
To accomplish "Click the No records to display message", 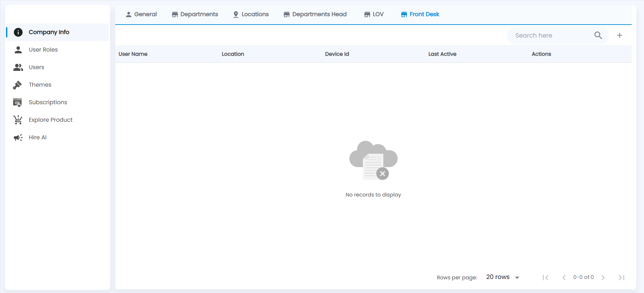I will click(373, 195).
